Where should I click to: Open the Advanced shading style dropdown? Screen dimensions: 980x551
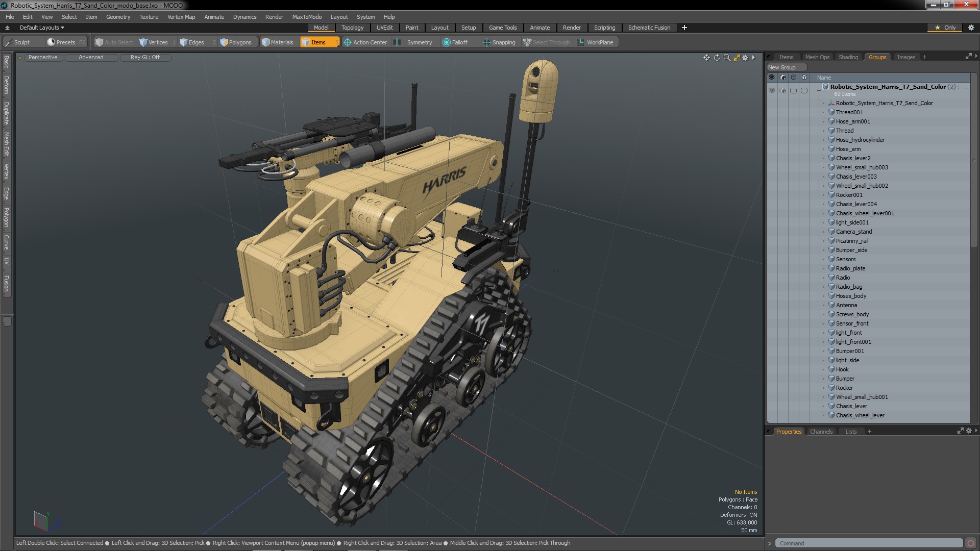click(91, 58)
